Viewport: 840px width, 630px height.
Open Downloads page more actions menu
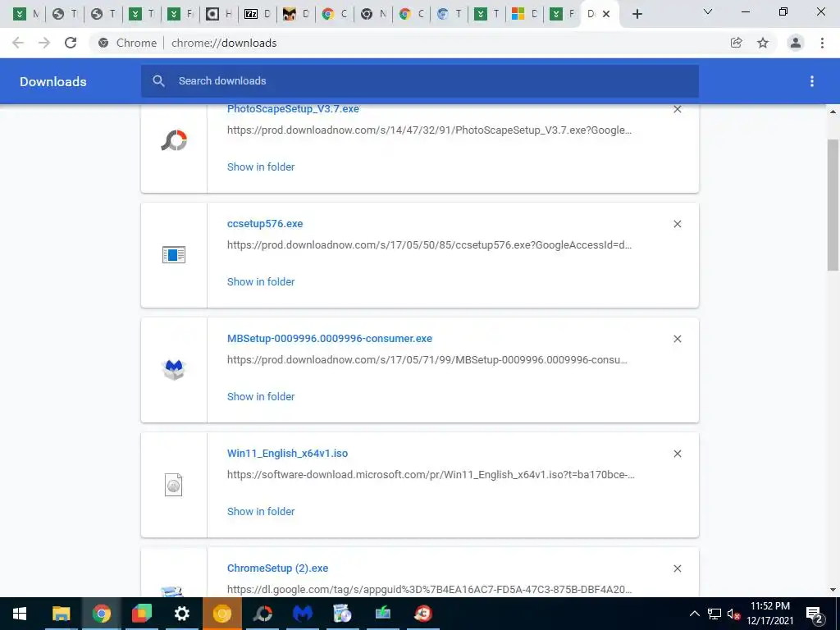[812, 81]
